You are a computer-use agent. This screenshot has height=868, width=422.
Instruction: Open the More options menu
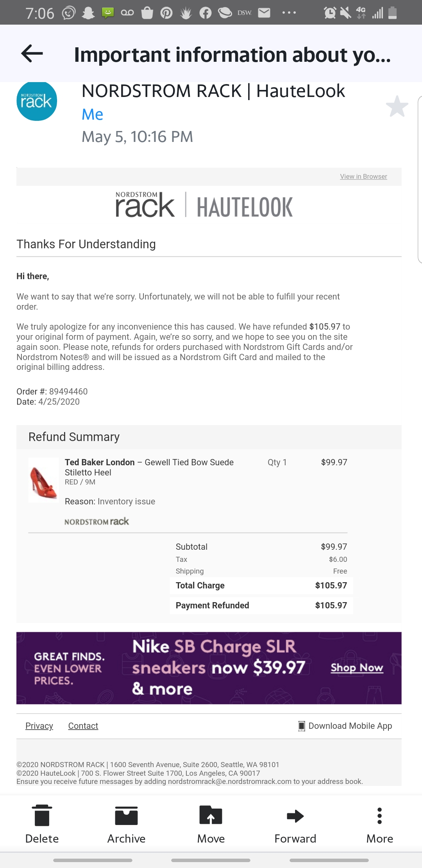coord(379,824)
